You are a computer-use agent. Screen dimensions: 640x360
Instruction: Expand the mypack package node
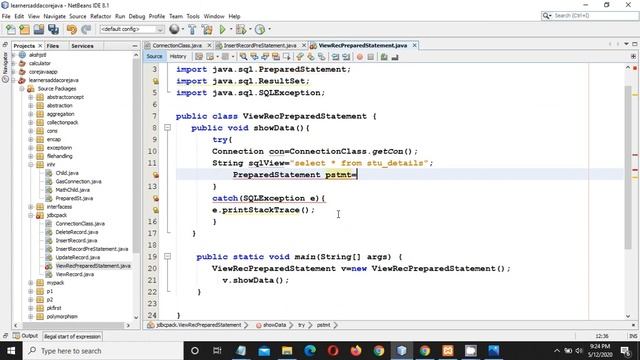[x=31, y=282]
